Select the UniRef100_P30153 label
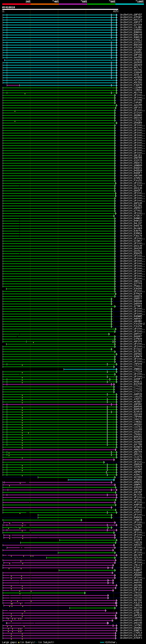The height and width of the screenshot is (644, 146). coord(131,180)
